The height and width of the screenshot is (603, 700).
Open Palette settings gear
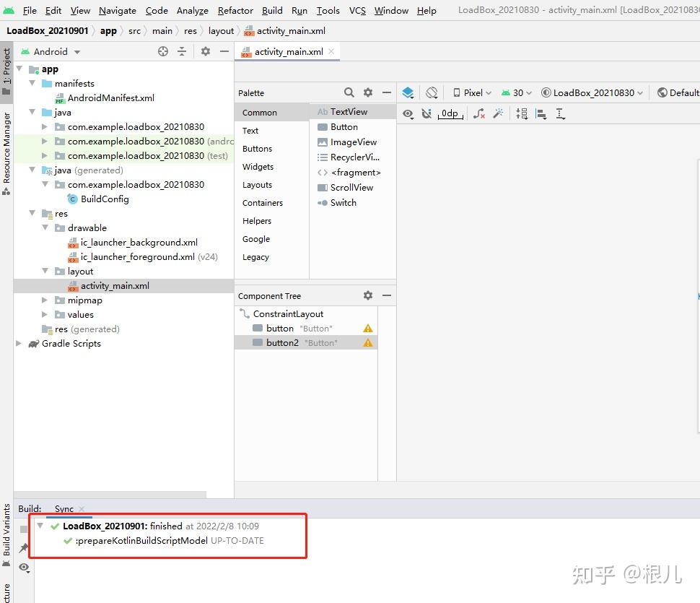point(368,92)
